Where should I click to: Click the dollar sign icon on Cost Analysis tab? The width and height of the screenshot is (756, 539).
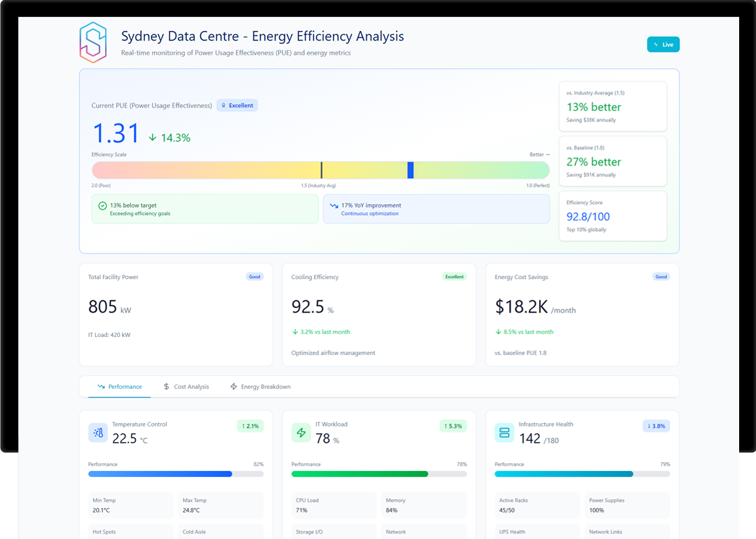[166, 387]
